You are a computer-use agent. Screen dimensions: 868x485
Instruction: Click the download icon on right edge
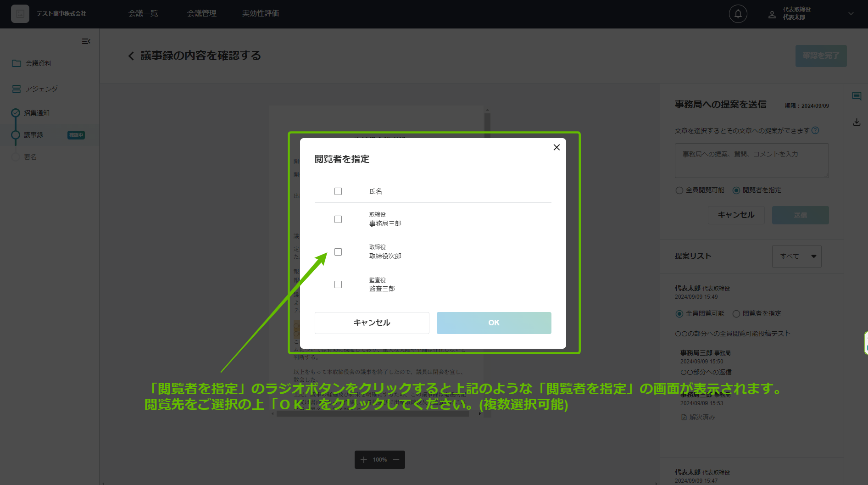[x=856, y=122]
